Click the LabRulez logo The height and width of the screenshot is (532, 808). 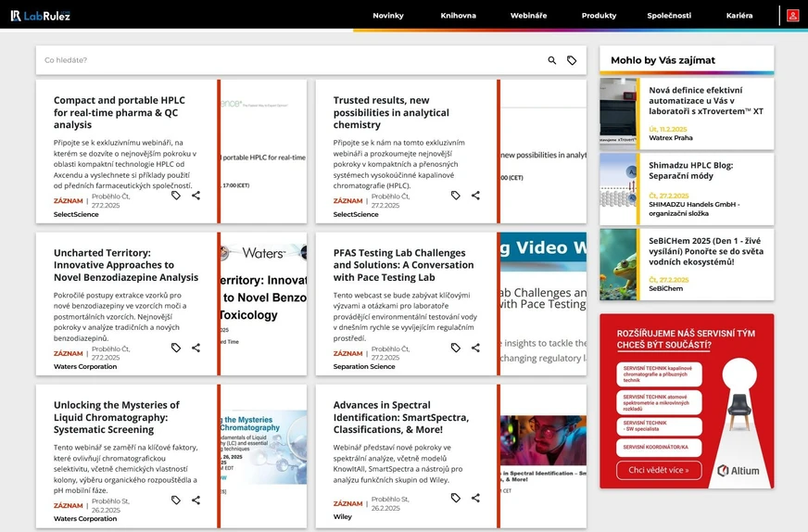tap(40, 16)
